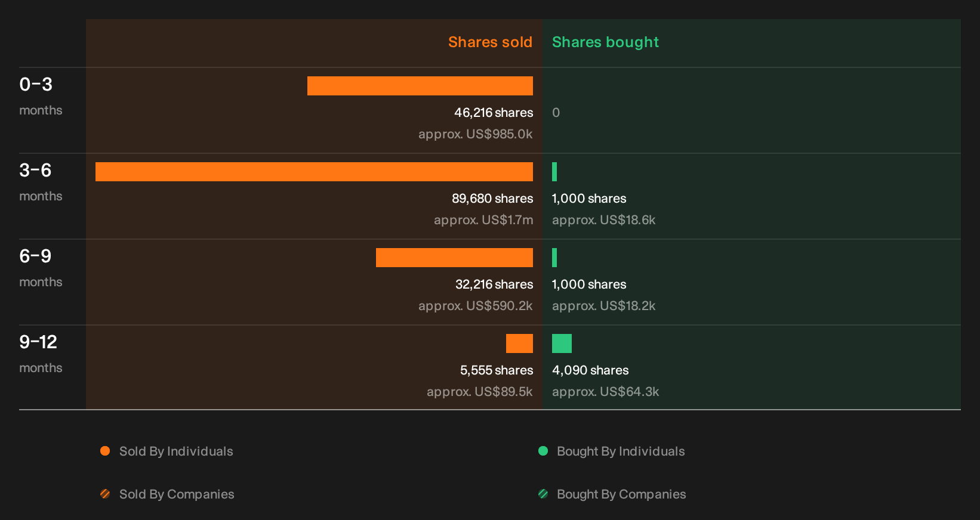The image size is (980, 520).
Task: Click the striped Sold By Companies legend icon
Action: coord(105,494)
